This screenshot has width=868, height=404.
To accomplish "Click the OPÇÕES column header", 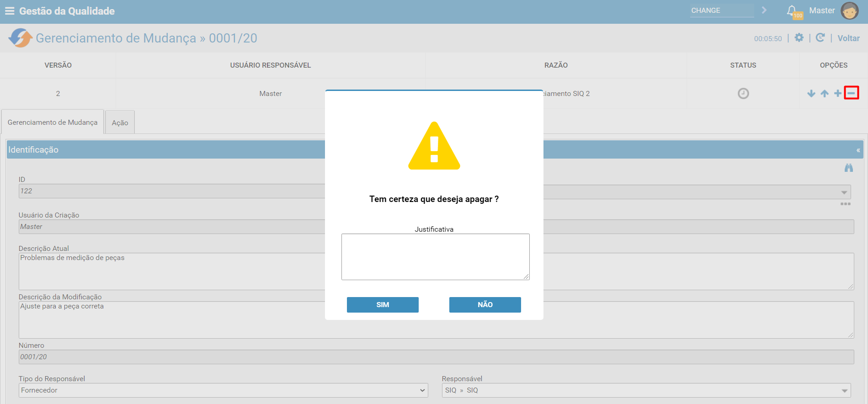I will point(834,65).
